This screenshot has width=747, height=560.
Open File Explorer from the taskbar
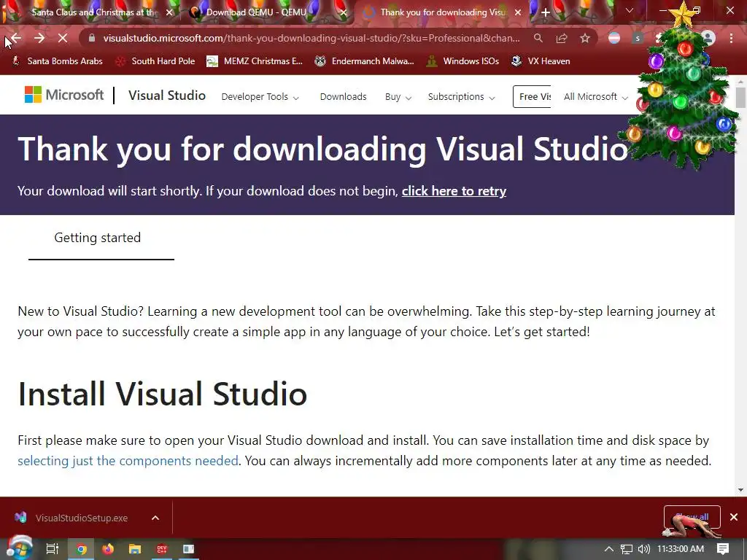[x=135, y=549]
